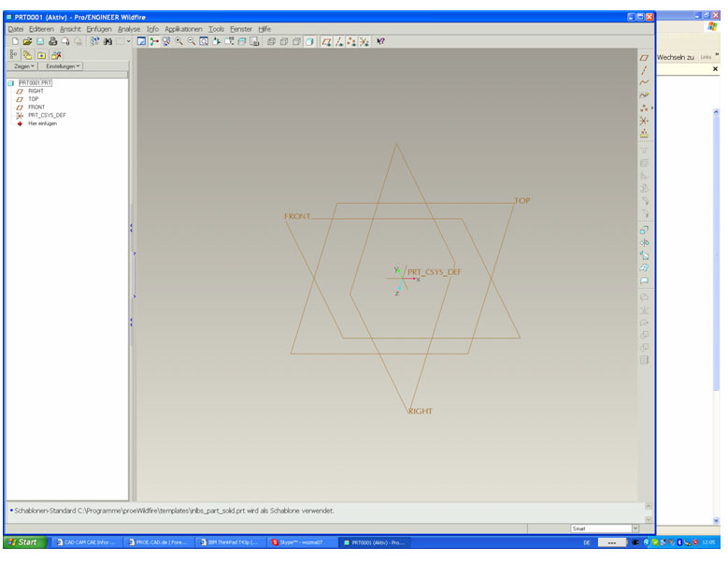This screenshot has width=728, height=563.
Task: Select the Zoom Out magnifier
Action: (192, 41)
